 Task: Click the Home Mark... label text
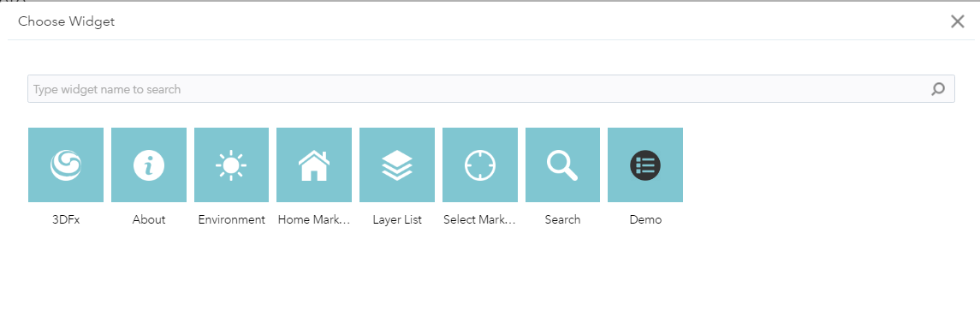pyautogui.click(x=314, y=219)
